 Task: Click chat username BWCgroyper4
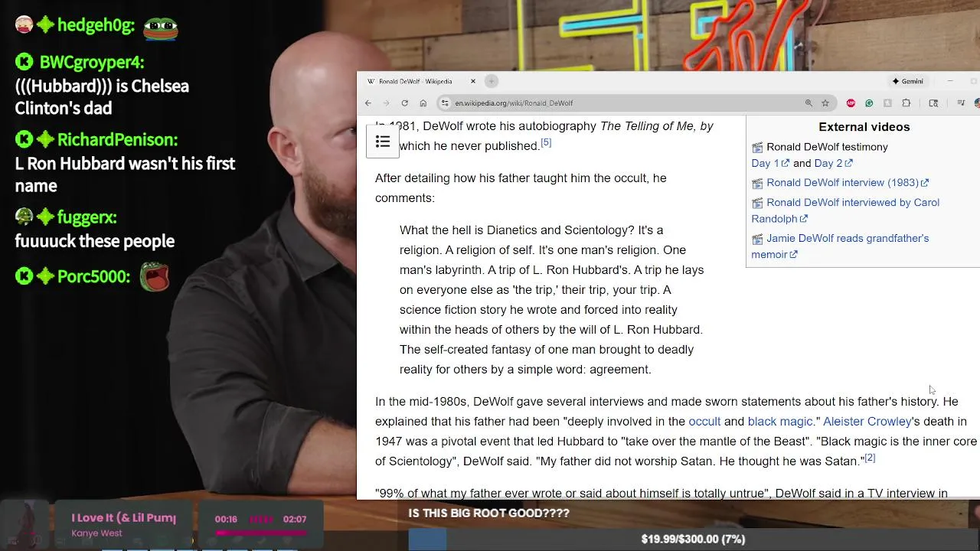tap(92, 62)
